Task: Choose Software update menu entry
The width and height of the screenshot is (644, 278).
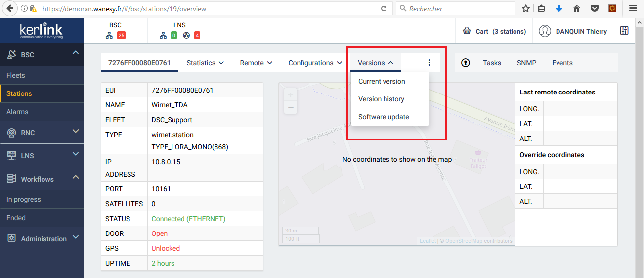Action: click(384, 117)
